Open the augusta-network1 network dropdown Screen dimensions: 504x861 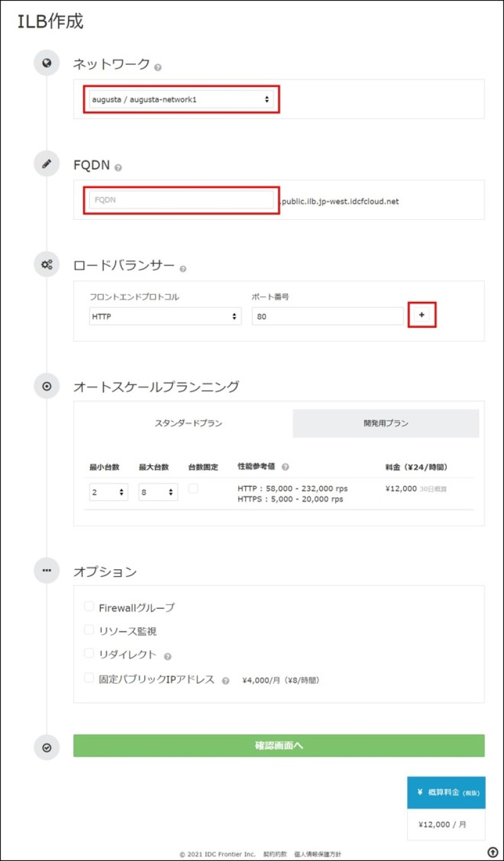coord(181,100)
